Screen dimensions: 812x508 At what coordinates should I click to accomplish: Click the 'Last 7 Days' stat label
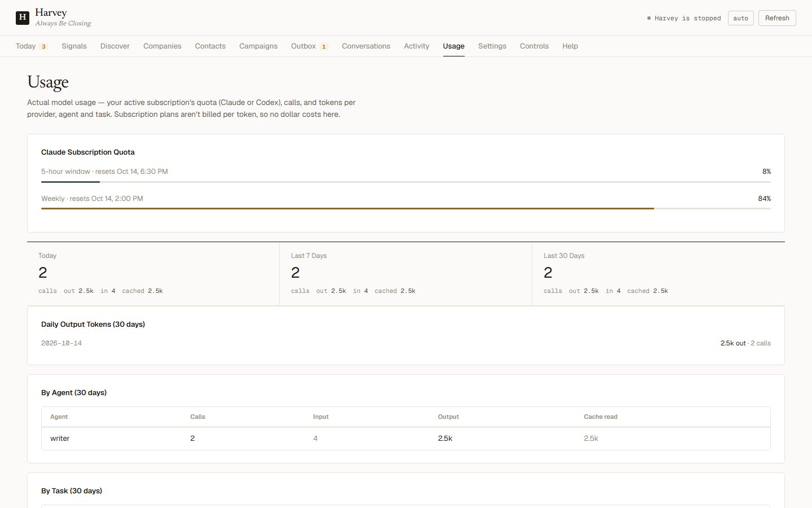click(x=309, y=256)
